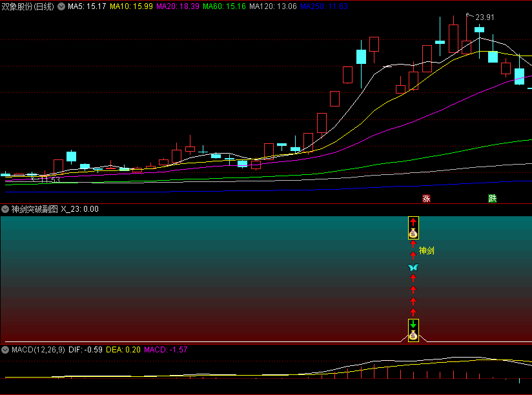Click the green 跌 marker on the chart
This screenshot has width=532, height=395.
point(493,198)
